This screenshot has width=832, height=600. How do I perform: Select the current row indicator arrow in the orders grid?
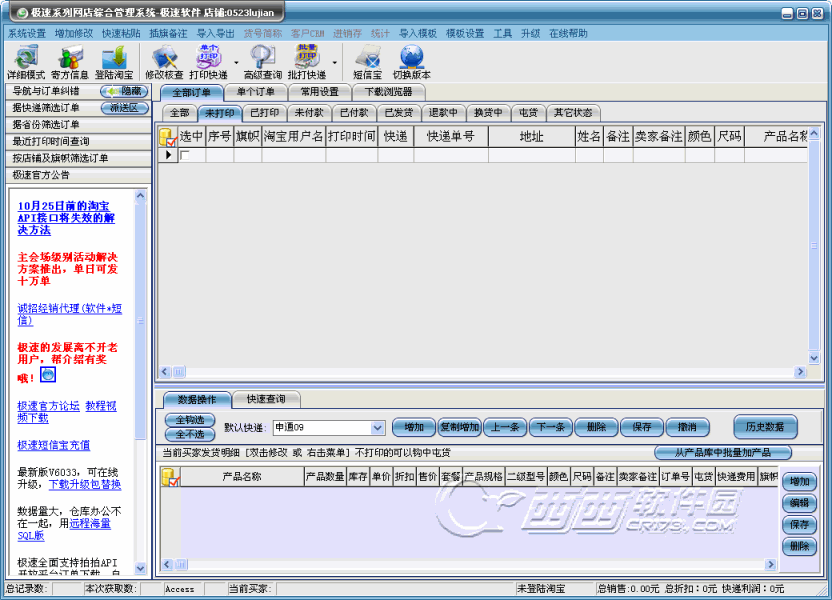tap(168, 155)
